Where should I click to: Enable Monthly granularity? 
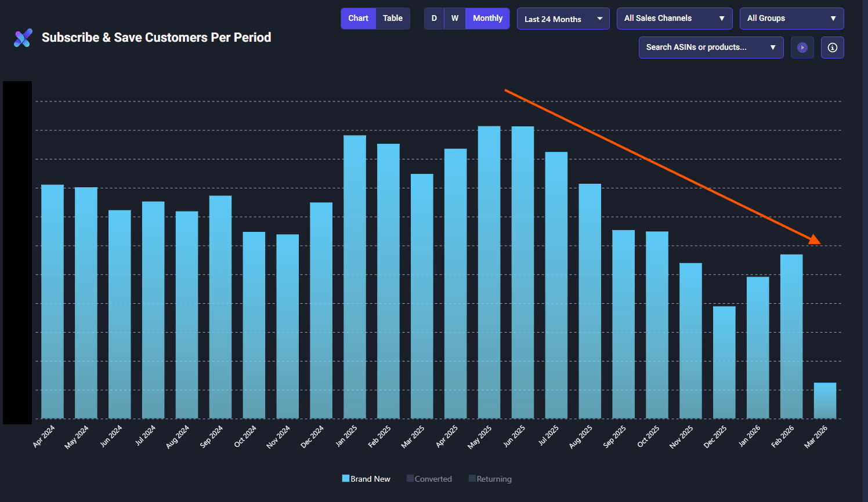pos(487,18)
